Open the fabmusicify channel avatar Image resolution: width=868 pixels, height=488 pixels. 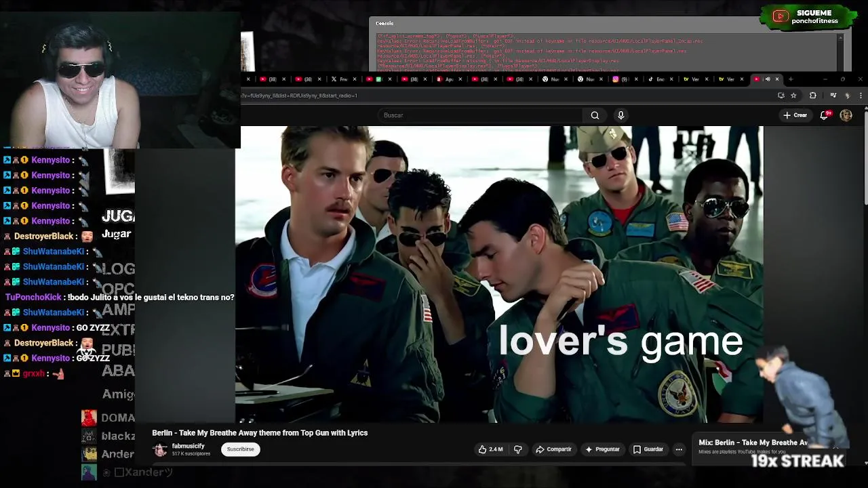tap(160, 449)
